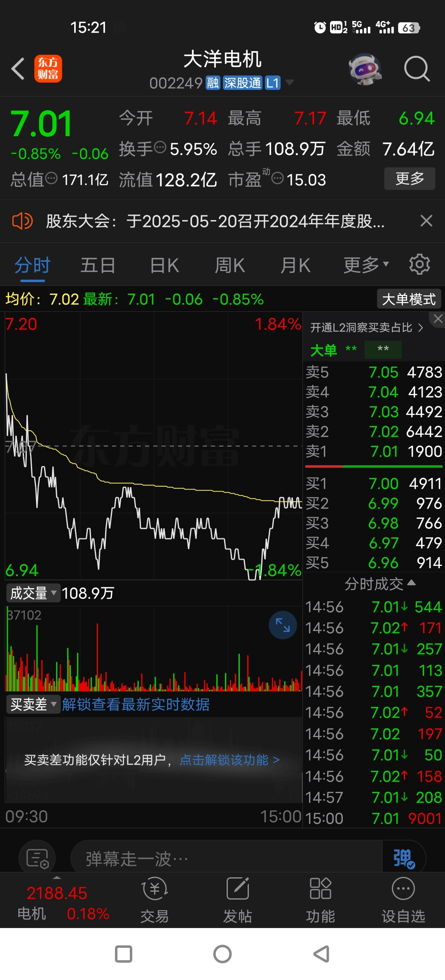Select the 买5 6.96 order row

[374, 563]
